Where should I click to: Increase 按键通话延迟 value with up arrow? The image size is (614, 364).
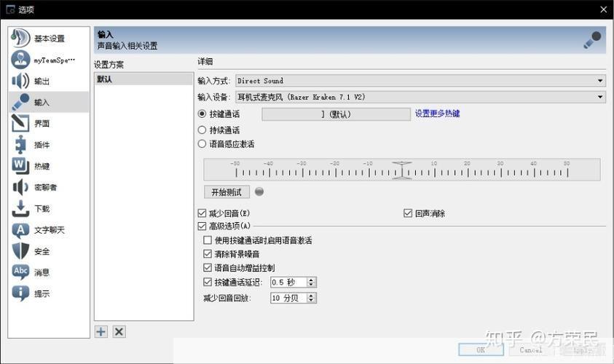coord(311,280)
